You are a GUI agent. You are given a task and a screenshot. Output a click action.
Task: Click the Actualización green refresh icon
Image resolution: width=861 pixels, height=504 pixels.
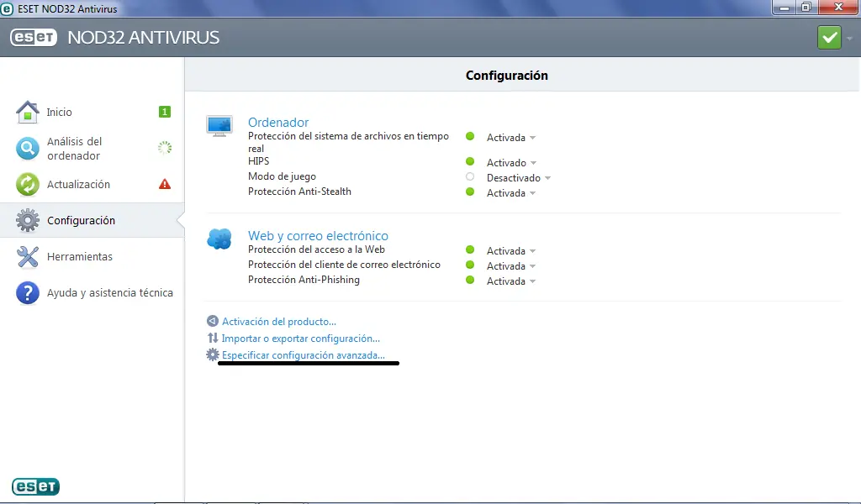(x=28, y=184)
